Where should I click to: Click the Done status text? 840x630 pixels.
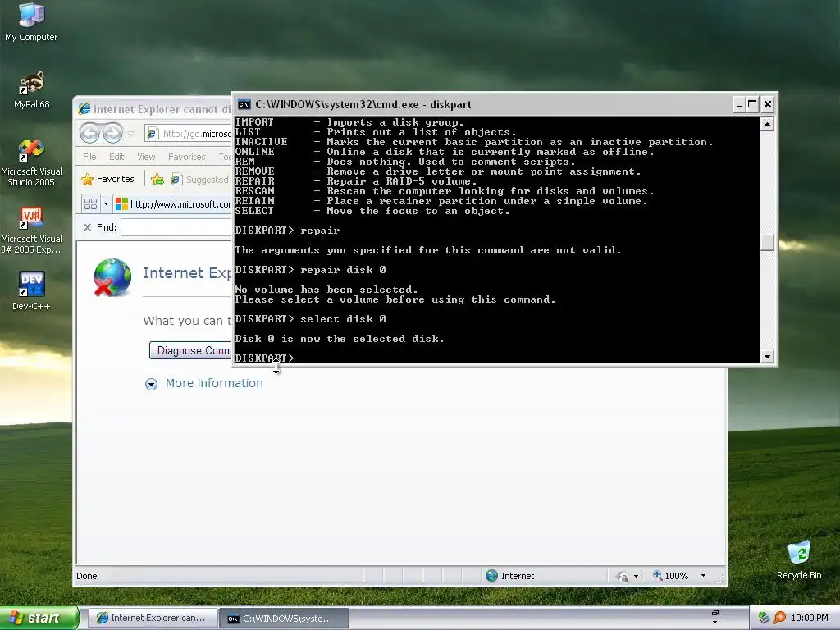pos(87,576)
